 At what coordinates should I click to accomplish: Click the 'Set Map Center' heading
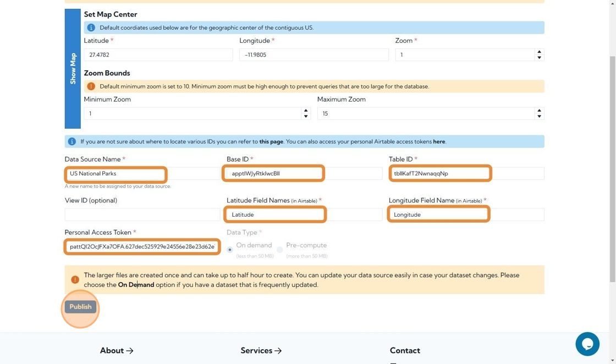111,14
